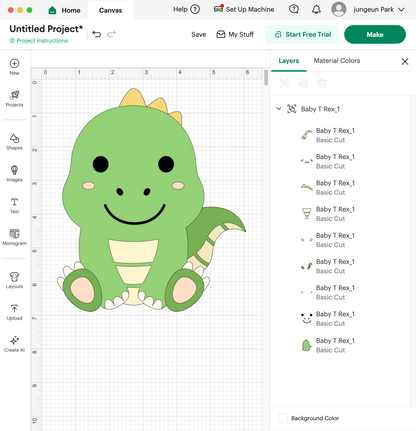Open the Create AI tool
Image resolution: width=416 pixels, height=431 pixels.
click(x=14, y=344)
